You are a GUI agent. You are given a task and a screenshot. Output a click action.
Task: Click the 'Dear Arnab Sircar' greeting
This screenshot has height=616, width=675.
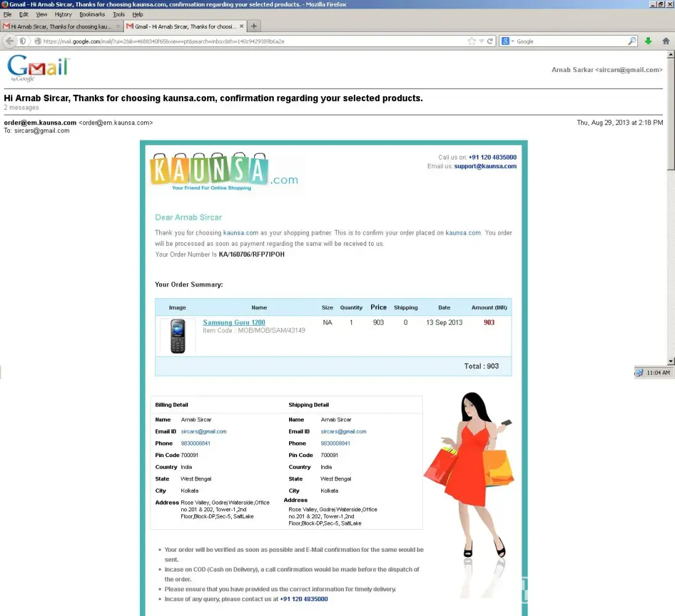click(189, 217)
